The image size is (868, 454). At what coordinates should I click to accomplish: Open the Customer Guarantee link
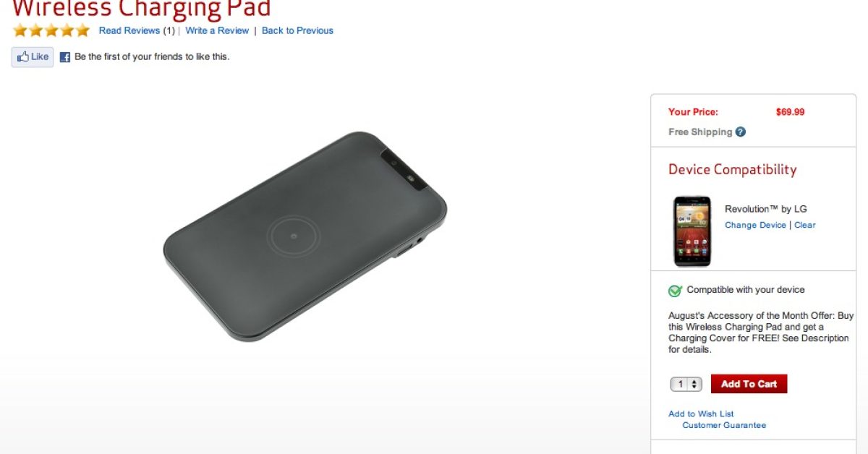[x=724, y=425]
